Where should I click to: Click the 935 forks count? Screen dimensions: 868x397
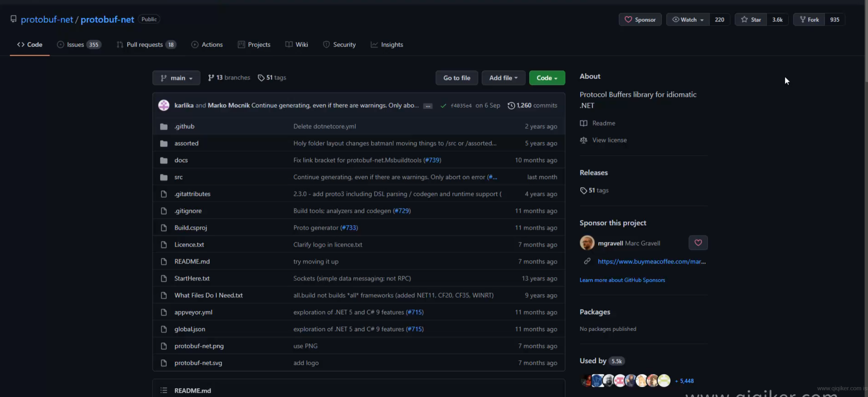[834, 19]
